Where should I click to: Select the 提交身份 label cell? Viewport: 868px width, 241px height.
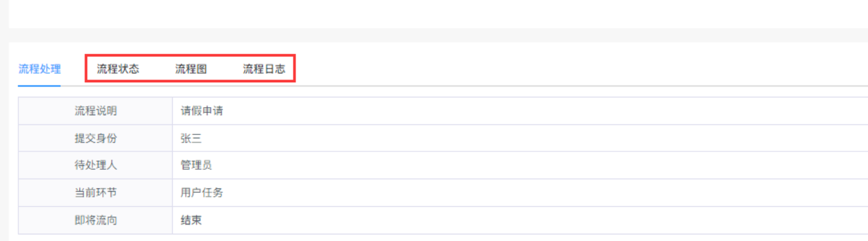click(x=96, y=138)
